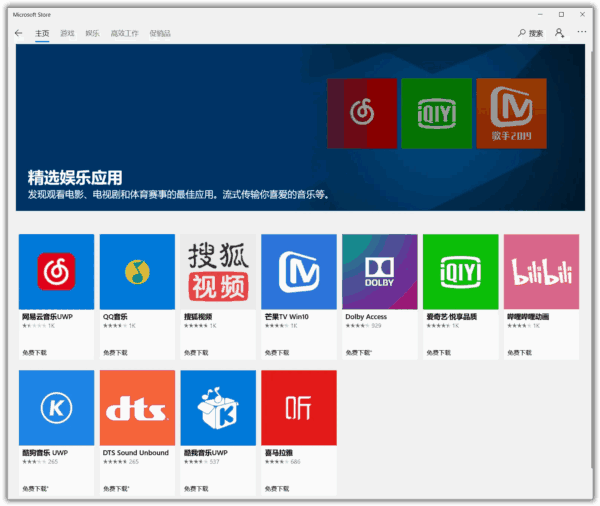
Task: Click the Dolby Access app icon
Action: point(379,271)
